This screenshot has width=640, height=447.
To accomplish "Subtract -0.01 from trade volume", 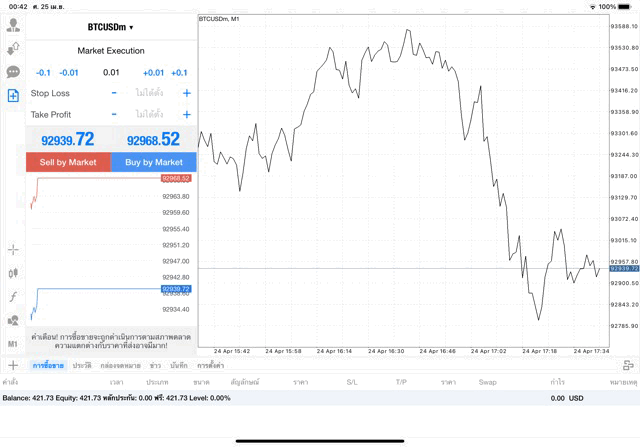I will point(69,72).
